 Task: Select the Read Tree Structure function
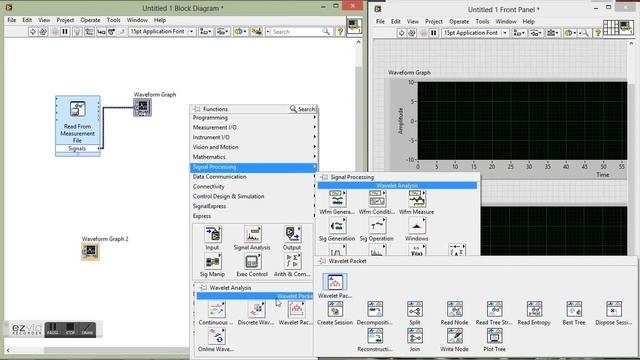pyautogui.click(x=494, y=309)
